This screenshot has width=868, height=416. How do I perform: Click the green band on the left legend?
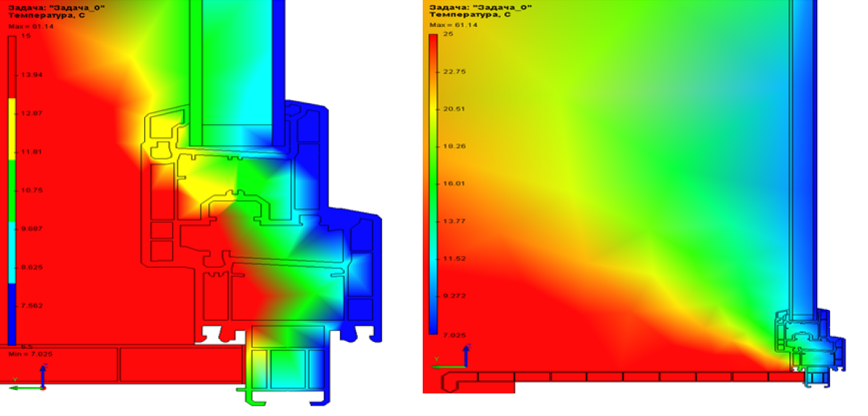click(x=11, y=191)
